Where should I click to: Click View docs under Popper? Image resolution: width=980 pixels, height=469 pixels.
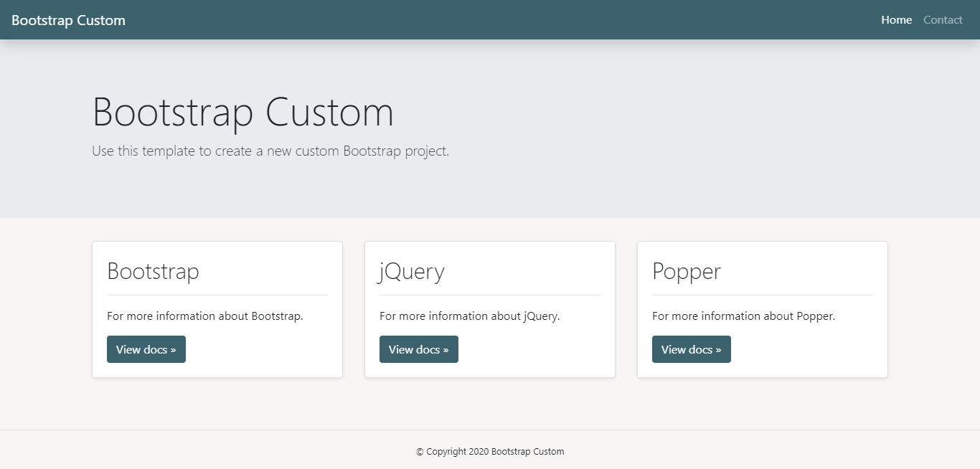point(691,349)
